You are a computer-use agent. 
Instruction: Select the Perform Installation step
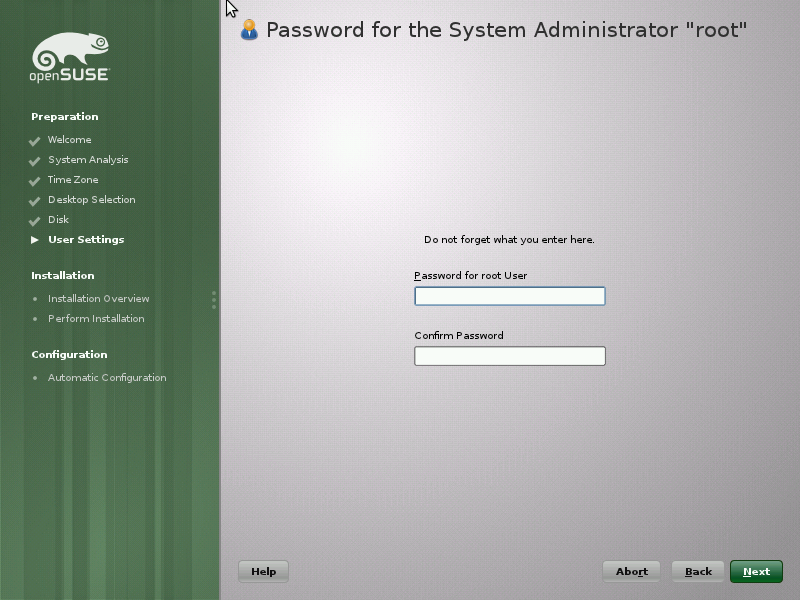pos(96,318)
